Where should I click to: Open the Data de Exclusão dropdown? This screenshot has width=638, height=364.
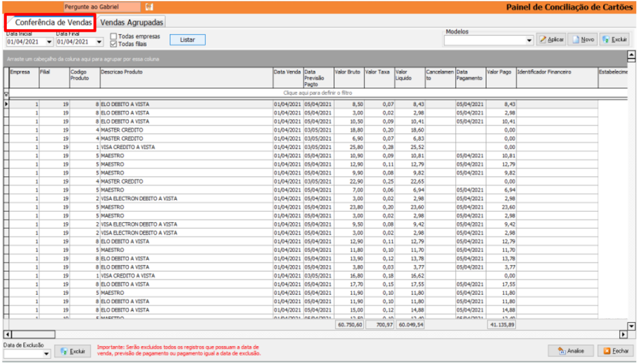coord(46,354)
